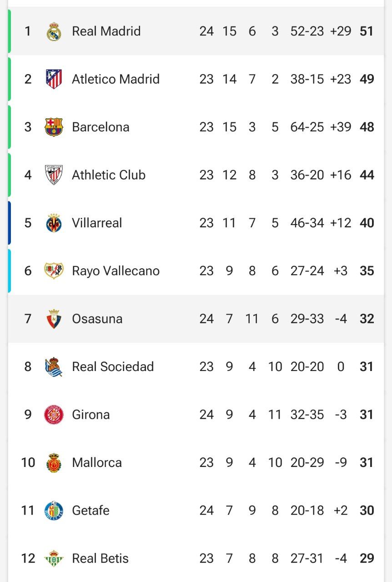Tap the Girona red badge
The width and height of the screenshot is (392, 582).
tap(54, 415)
